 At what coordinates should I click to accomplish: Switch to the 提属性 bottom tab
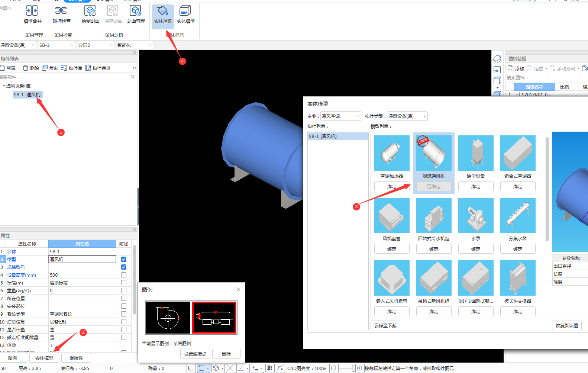point(76,358)
